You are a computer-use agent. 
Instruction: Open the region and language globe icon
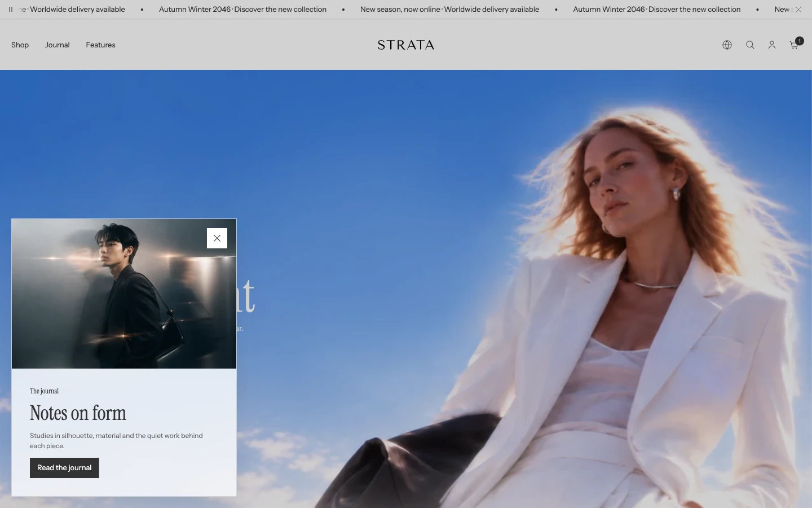[727, 45]
